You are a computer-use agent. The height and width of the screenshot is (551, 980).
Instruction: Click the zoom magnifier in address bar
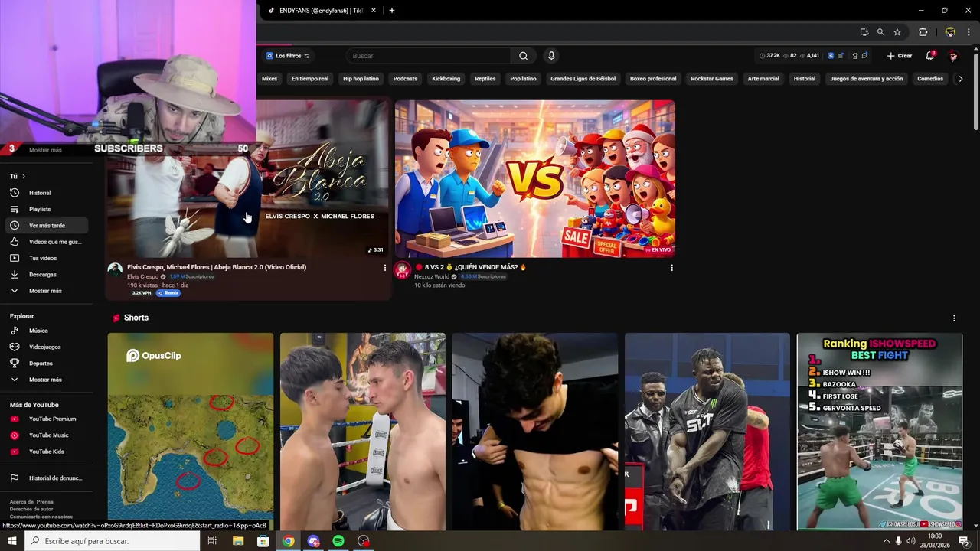[880, 32]
